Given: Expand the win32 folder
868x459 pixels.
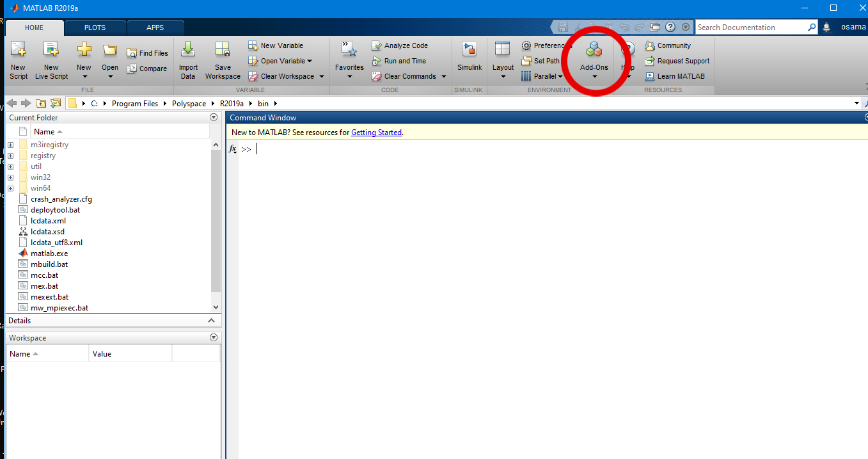Looking at the screenshot, I should (x=11, y=177).
